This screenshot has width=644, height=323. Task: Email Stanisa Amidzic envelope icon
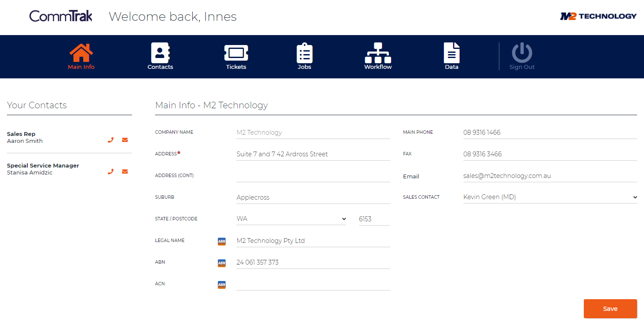point(125,171)
